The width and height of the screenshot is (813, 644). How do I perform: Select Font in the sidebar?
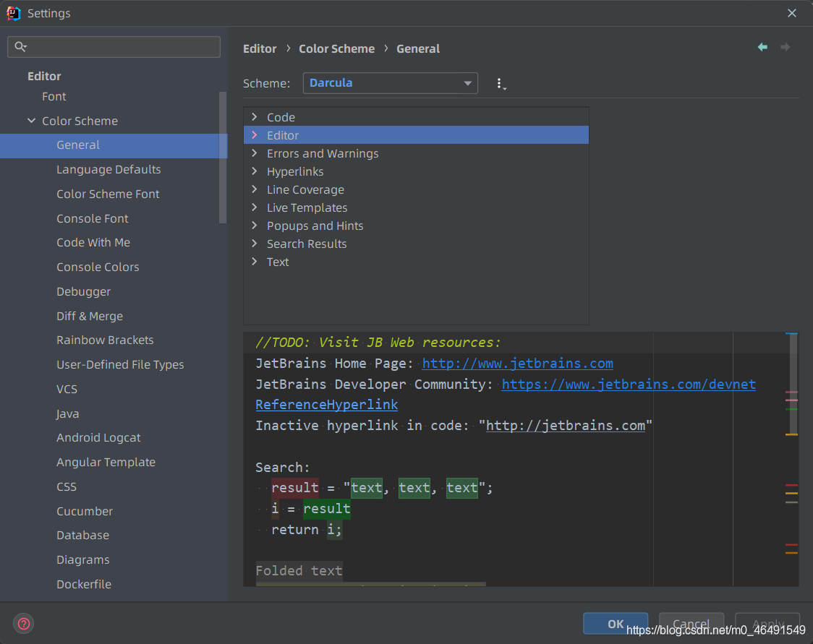(x=54, y=96)
